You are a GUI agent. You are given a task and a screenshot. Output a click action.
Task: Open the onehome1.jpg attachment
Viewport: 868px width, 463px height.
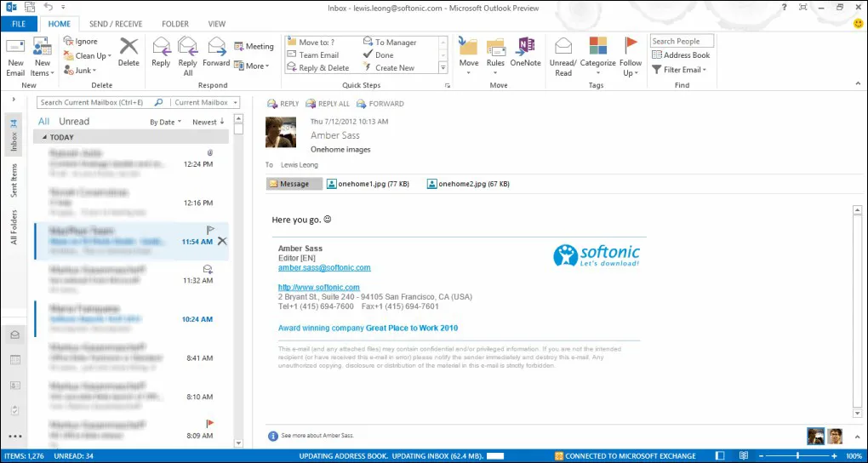pos(367,183)
